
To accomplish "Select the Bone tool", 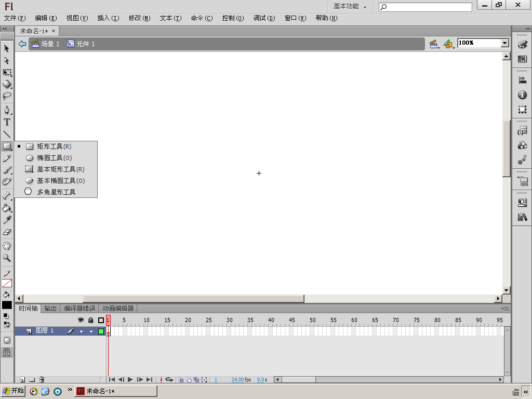I will [x=7, y=196].
